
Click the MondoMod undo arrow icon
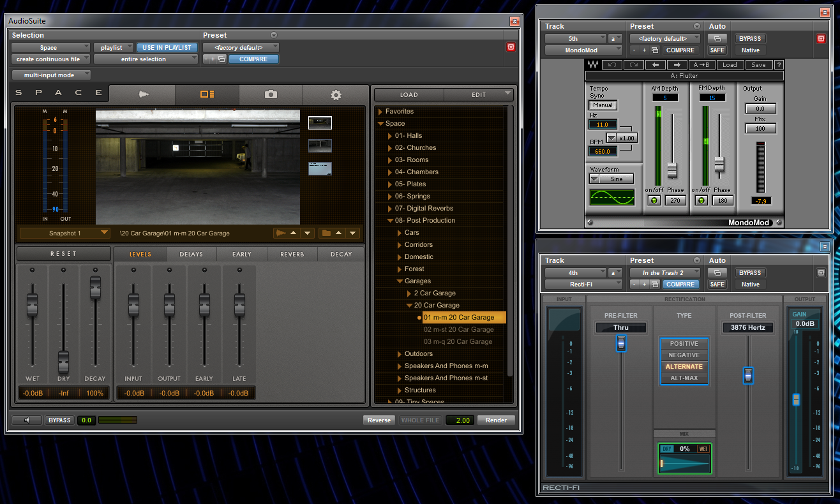pos(612,64)
